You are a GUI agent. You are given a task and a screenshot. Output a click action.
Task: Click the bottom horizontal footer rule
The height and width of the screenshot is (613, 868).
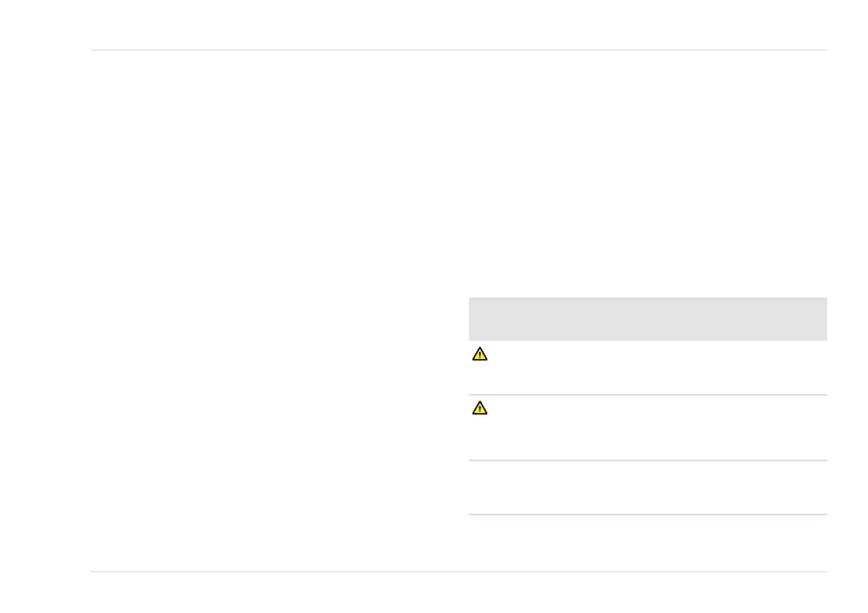coord(458,571)
